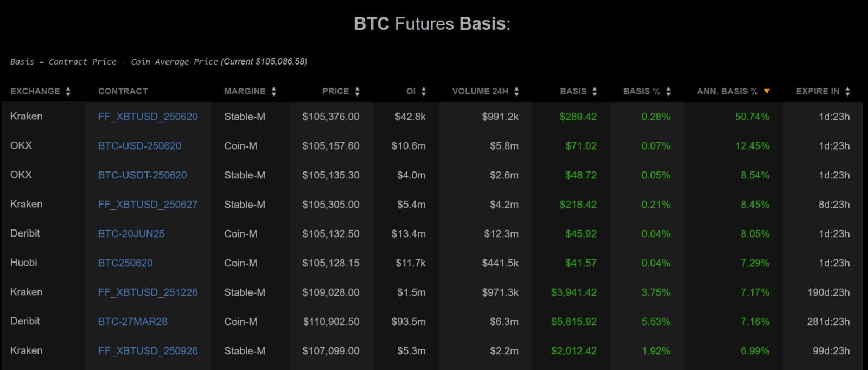The height and width of the screenshot is (370, 868).
Task: Open the BTC-USD-250620 contract link
Action: point(139,145)
